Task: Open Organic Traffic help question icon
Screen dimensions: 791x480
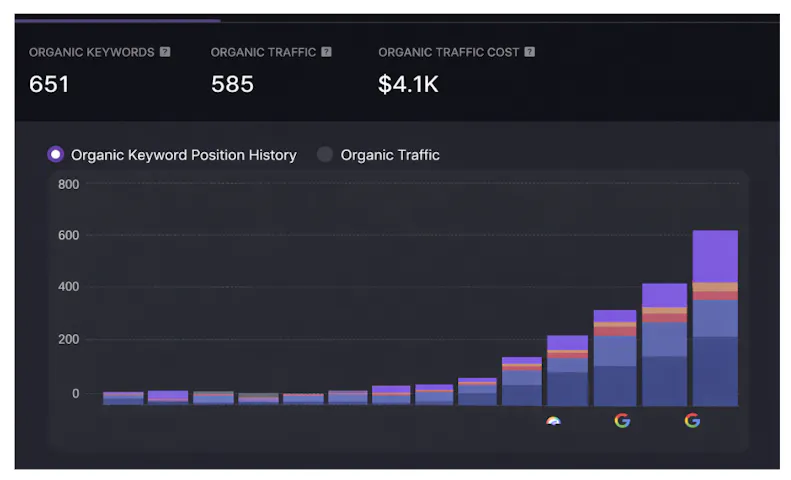Action: point(326,52)
